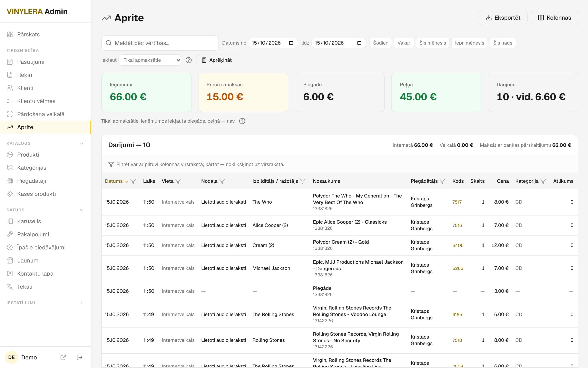This screenshot has height=368, width=588.
Task: Click the Ieņēmumi 66.00 € summary card
Action: [x=146, y=92]
